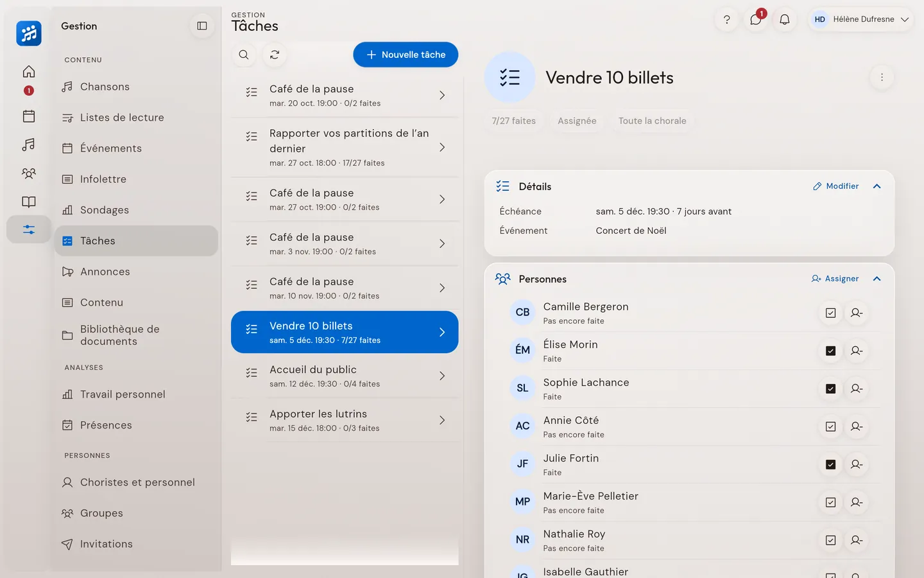924x578 pixels.
Task: Uncheck Julie Fortin's done checkbox
Action: point(831,464)
